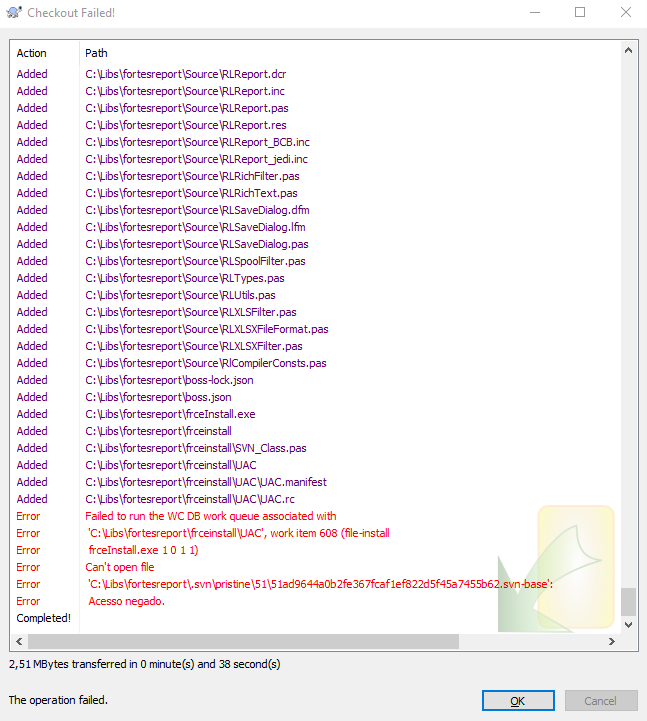Close the Checkout Failed window
The image size is (647, 721).
coord(625,12)
